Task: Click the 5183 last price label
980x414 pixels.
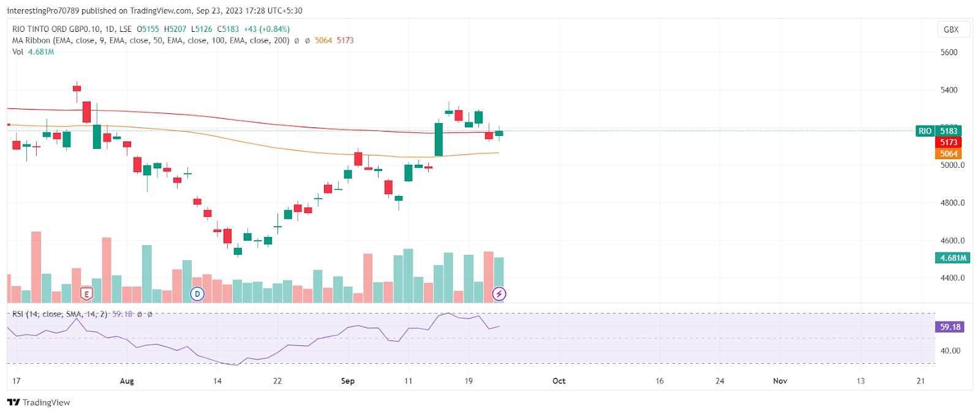Action: tap(949, 131)
